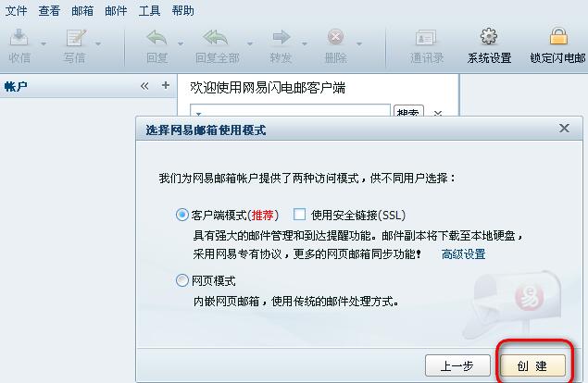Select the 网页模式 radio button
This screenshot has width=588, height=383.
point(181,280)
